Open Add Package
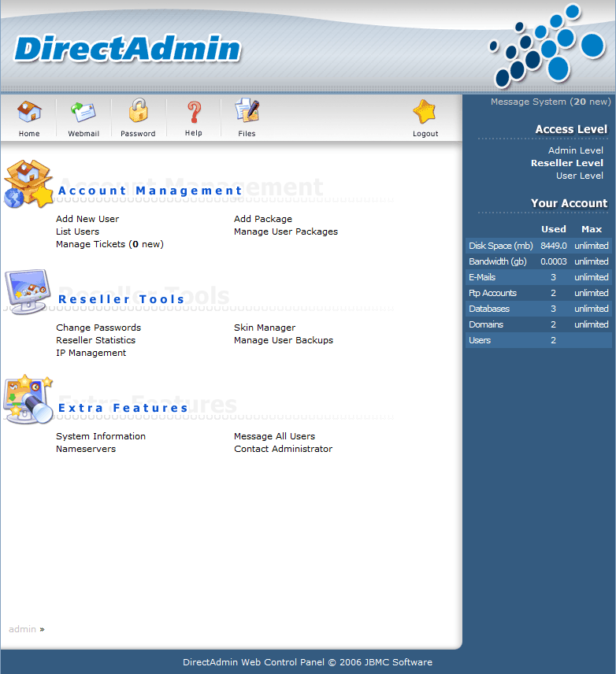The width and height of the screenshot is (616, 674). pyautogui.click(x=263, y=219)
